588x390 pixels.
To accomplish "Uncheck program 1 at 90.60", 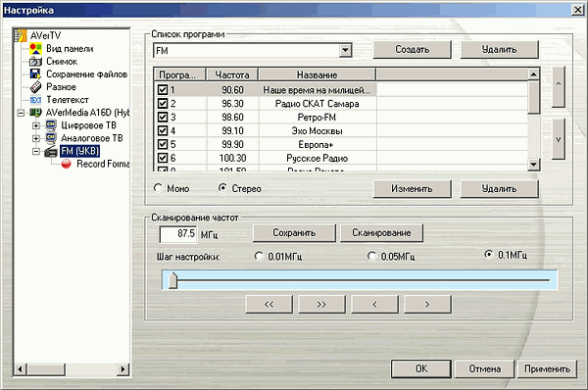I will tap(163, 90).
